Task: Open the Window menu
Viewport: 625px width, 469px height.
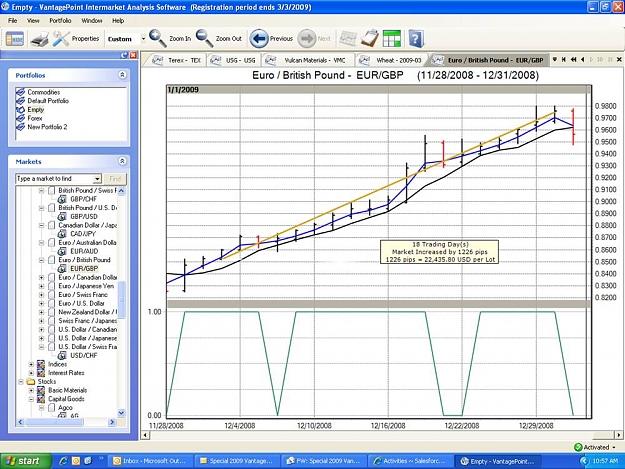Action: [x=92, y=21]
